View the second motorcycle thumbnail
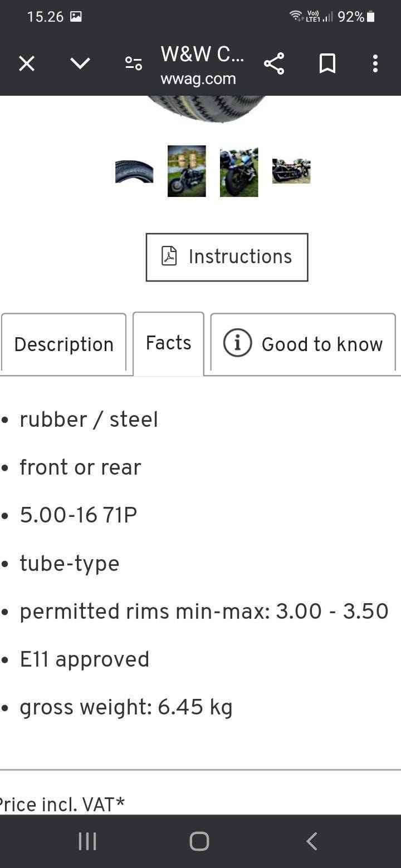Screen dimensions: 401x868 (187, 171)
